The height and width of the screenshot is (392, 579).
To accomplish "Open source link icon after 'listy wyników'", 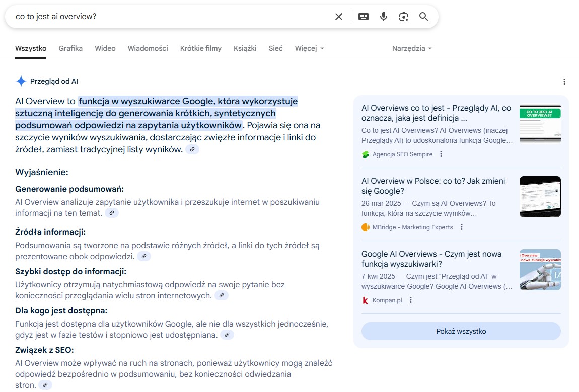I will pyautogui.click(x=192, y=149).
